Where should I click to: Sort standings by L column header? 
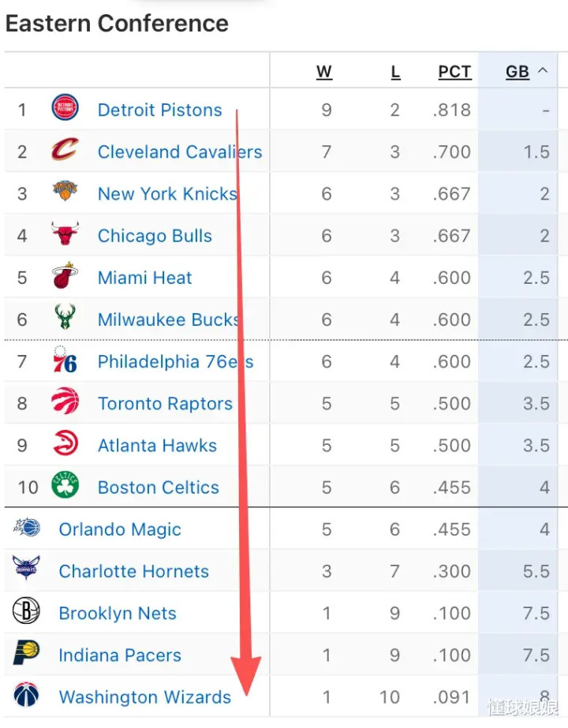pyautogui.click(x=395, y=72)
